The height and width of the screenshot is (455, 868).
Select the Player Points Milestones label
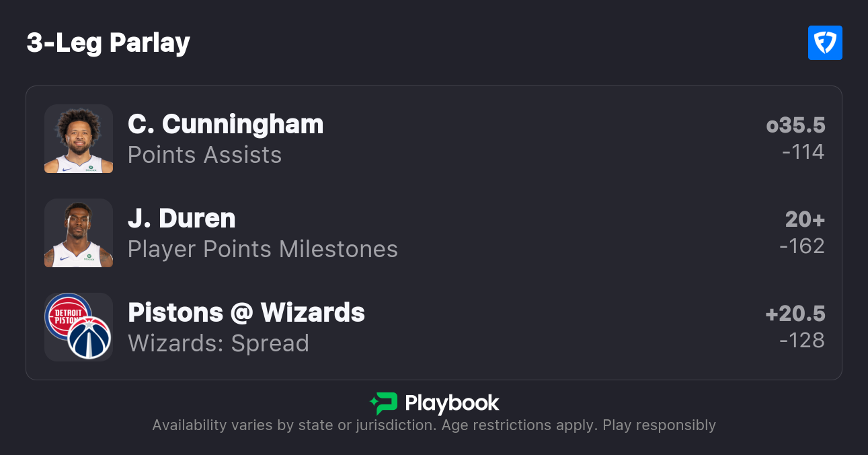coord(262,250)
